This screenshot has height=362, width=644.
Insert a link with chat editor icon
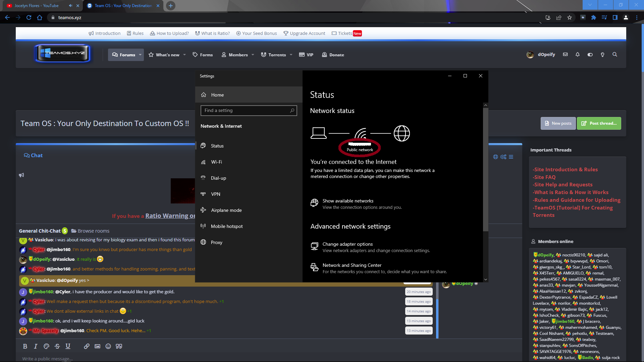pos(87,346)
